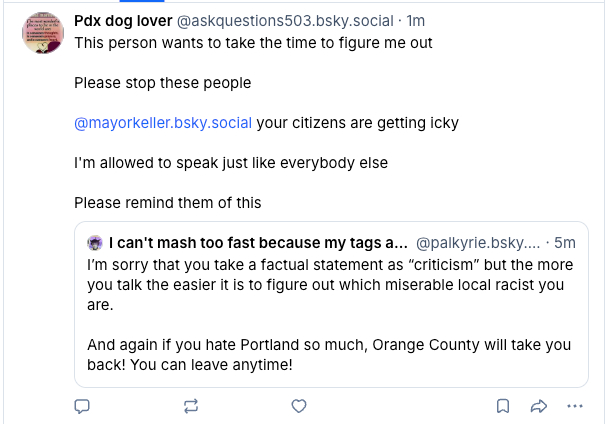Click the "Please remind them of this" text
609x424 pixels.
pos(168,202)
